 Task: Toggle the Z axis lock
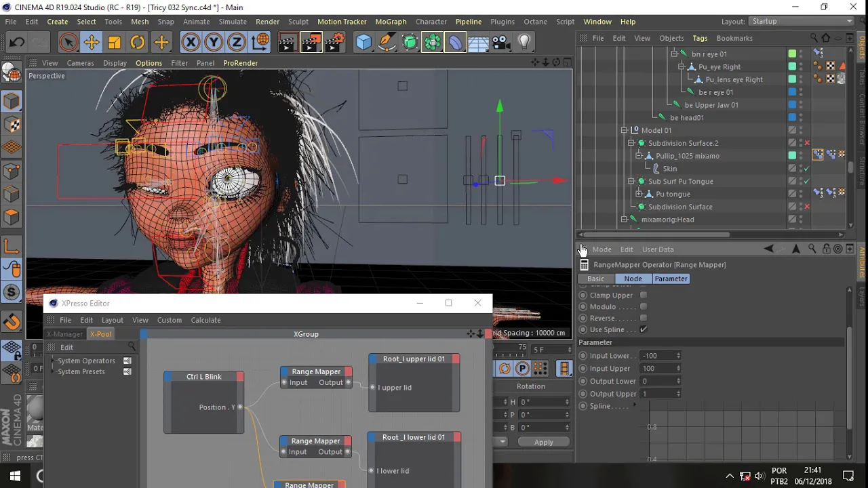[x=236, y=43]
